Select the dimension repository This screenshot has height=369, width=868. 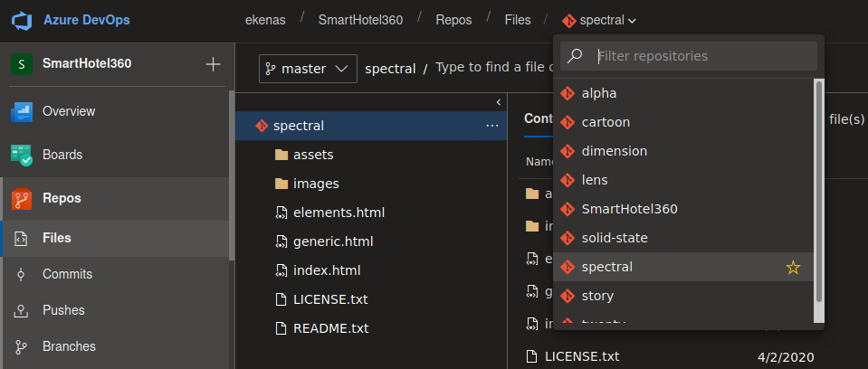pyautogui.click(x=683, y=151)
